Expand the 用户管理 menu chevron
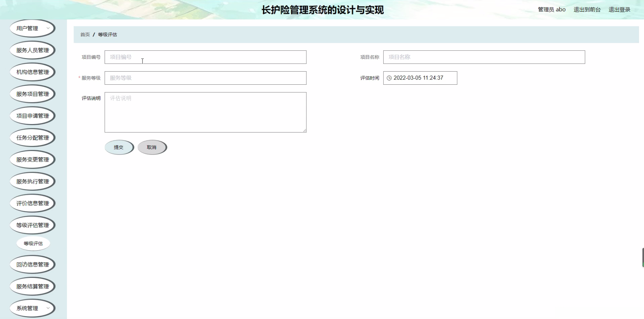Viewport: 644px width, 319px height. pyautogui.click(x=48, y=28)
